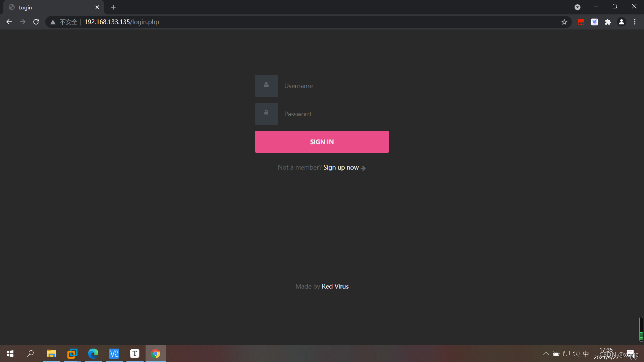Open Chrome profile avatar

tap(621, 22)
